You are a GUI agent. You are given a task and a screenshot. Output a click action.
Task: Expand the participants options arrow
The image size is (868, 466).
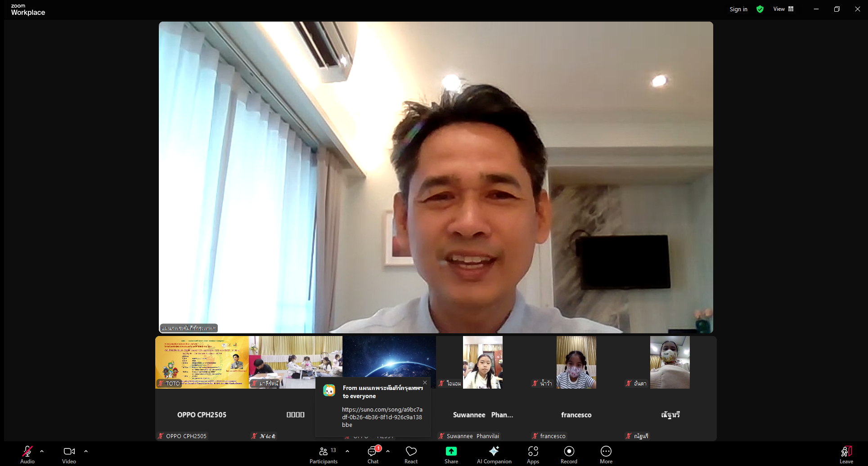[x=347, y=451]
